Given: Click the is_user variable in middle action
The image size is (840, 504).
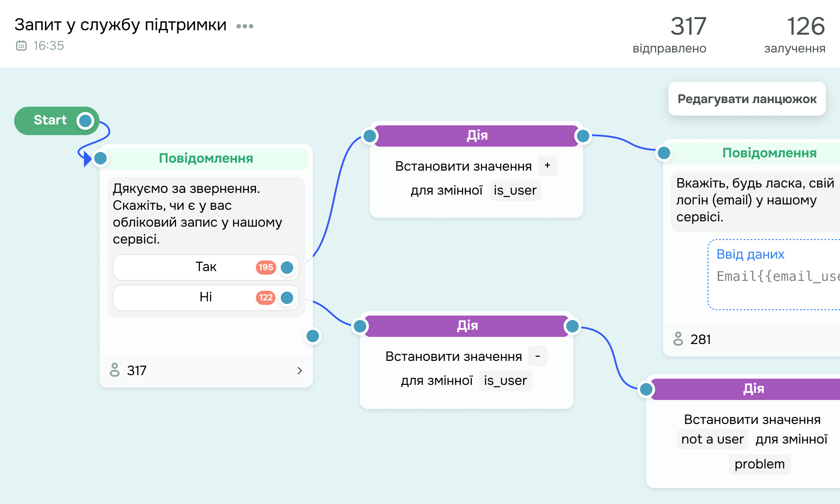Looking at the screenshot, I should pos(505,380).
